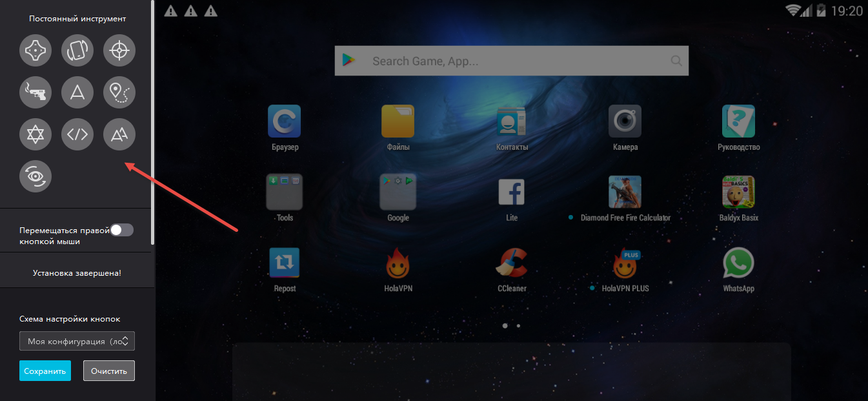Select the phone tilt gravity tool
This screenshot has width=868, height=401.
(x=77, y=50)
